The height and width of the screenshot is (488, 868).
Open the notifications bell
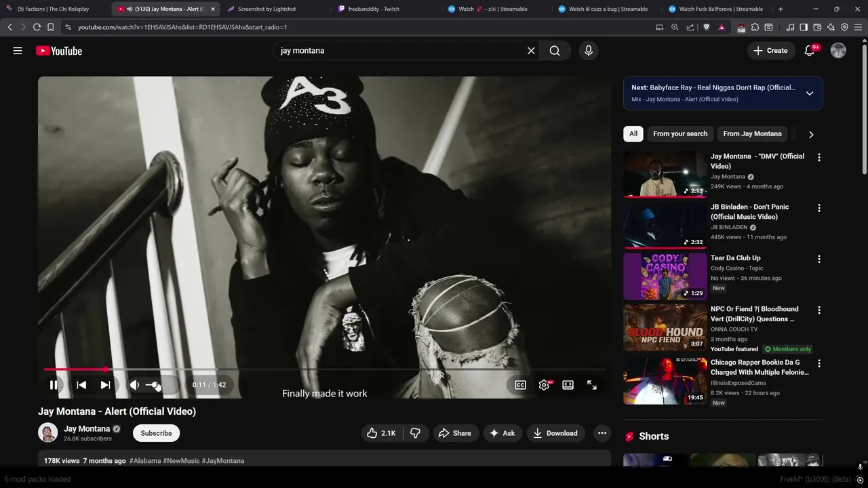click(809, 51)
